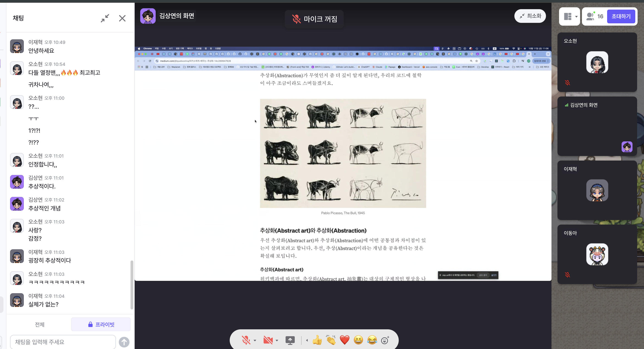Viewport: 644px width, 349px height.
Task: Click the chat panel vertical scrollbar
Action: (x=132, y=285)
